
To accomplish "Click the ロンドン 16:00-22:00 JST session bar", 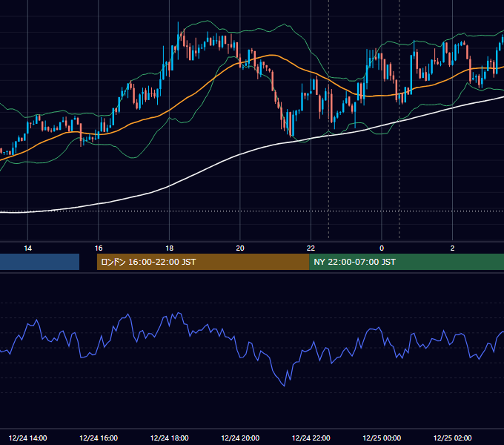I will tap(203, 262).
